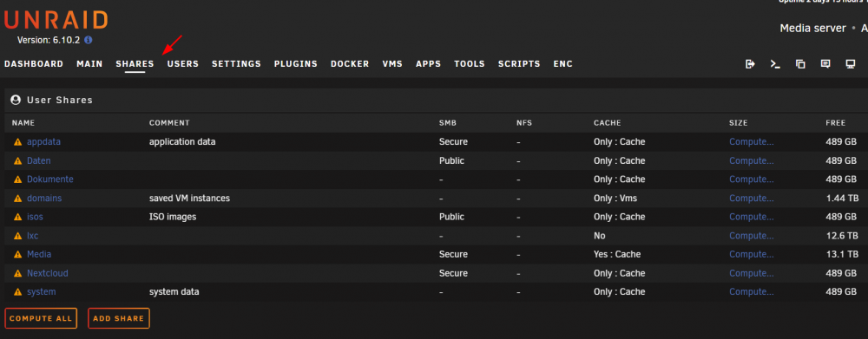Image resolution: width=868 pixels, height=339 pixels.
Task: Click the version info icon beside 6.10.2
Action: pyautogui.click(x=88, y=41)
